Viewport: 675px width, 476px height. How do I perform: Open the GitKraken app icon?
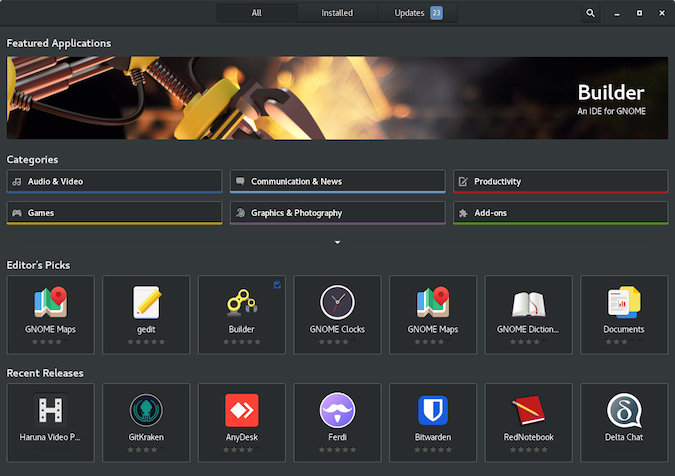pyautogui.click(x=146, y=410)
